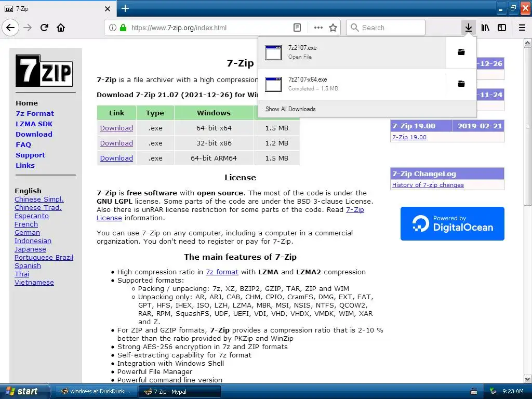Open the 7-Zip License link

(355, 210)
